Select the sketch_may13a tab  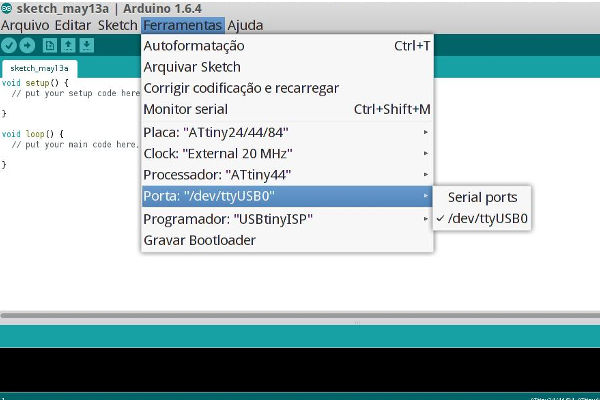pyautogui.click(x=39, y=69)
